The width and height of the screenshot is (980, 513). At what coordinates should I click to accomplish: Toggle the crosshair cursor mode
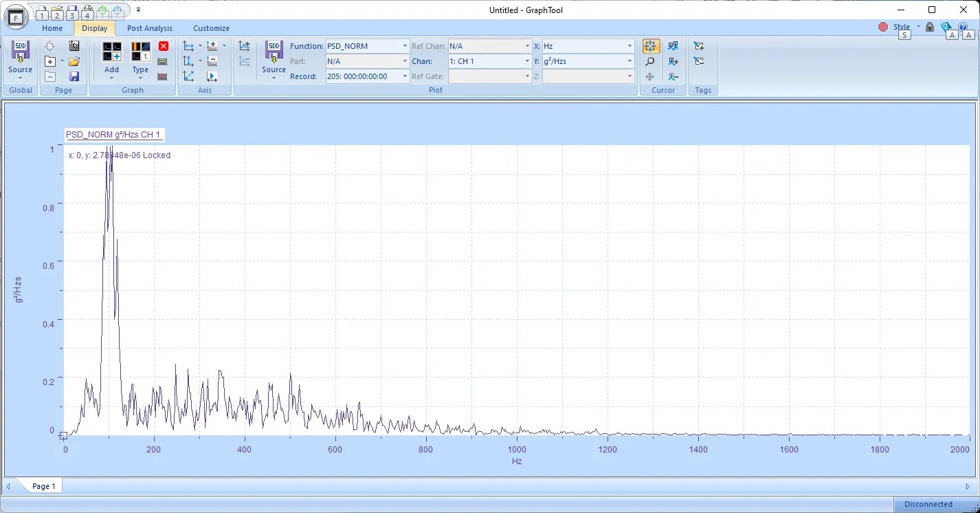pyautogui.click(x=650, y=45)
